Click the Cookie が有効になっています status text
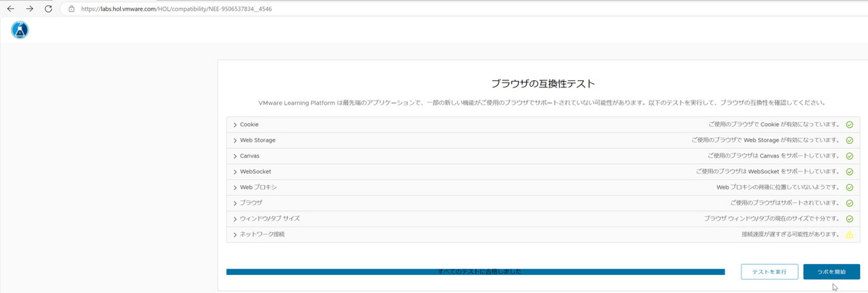The height and width of the screenshot is (293, 868). (774, 124)
